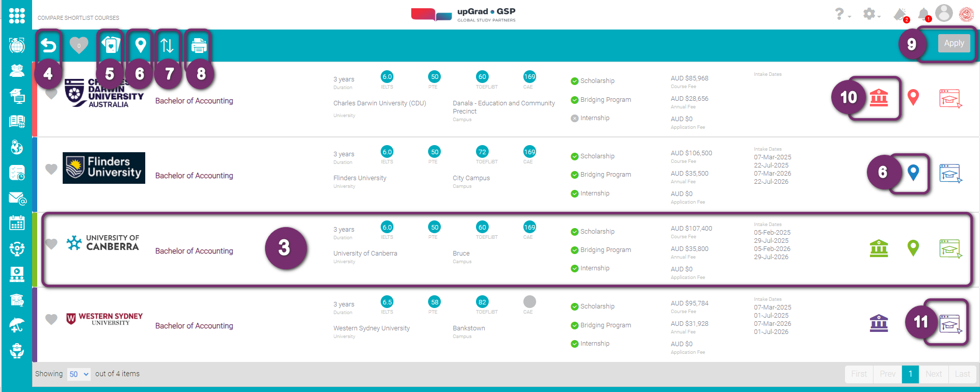Open the items-per-page dropdown showing 50
The width and height of the screenshot is (980, 392).
79,374
